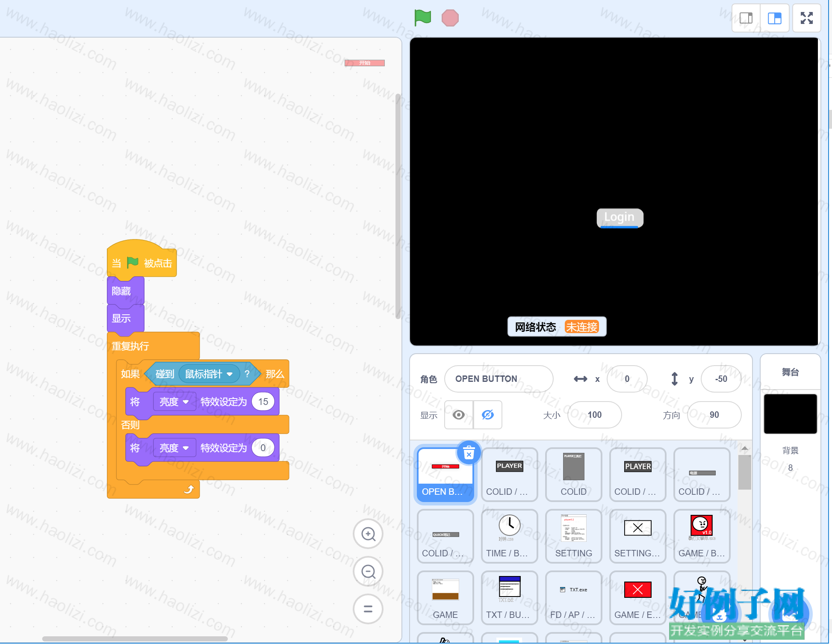Click the red stop sign button
Viewport: 832px width, 644px height.
[450, 18]
